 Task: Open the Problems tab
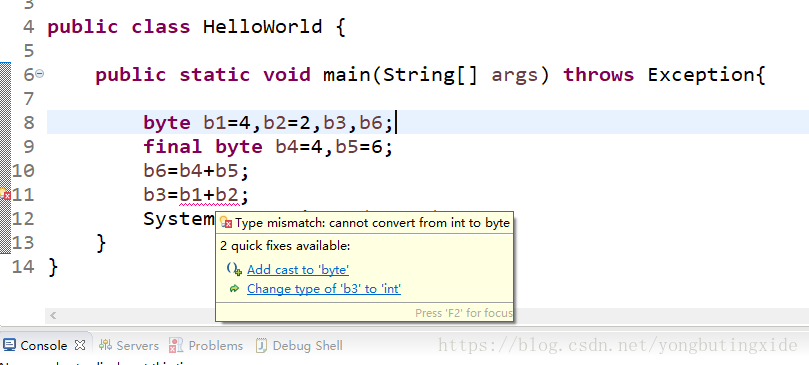coord(216,345)
